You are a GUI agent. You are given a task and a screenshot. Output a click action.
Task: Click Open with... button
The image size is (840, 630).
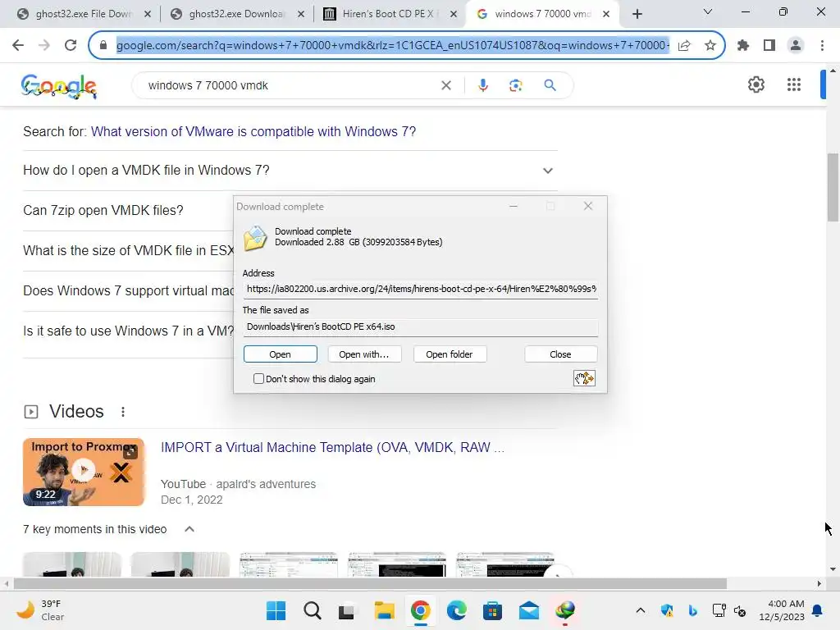click(363, 354)
